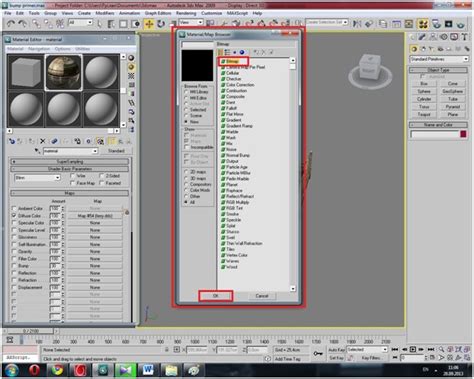Click the Play Animation button
The height and width of the screenshot is (379, 474).
point(413,349)
